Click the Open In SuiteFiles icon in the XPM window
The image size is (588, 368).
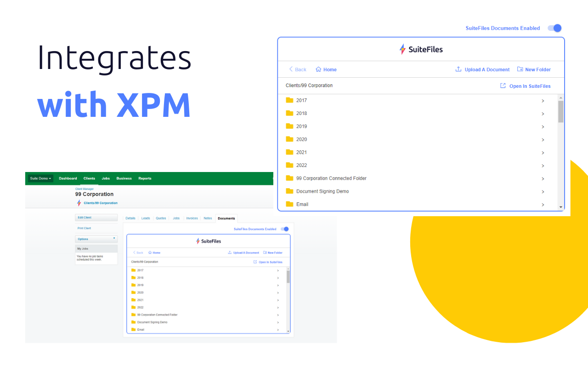(x=255, y=262)
